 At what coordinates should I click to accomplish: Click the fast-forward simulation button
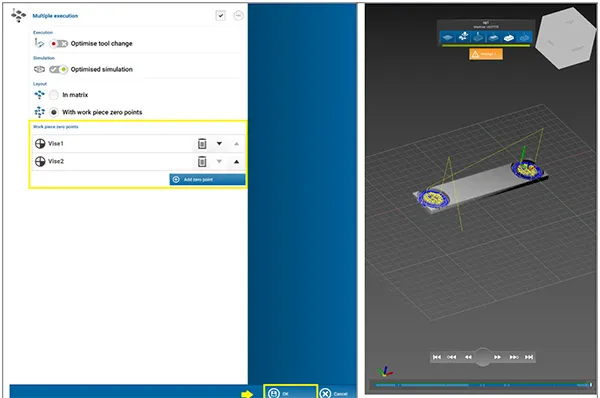coord(497,357)
